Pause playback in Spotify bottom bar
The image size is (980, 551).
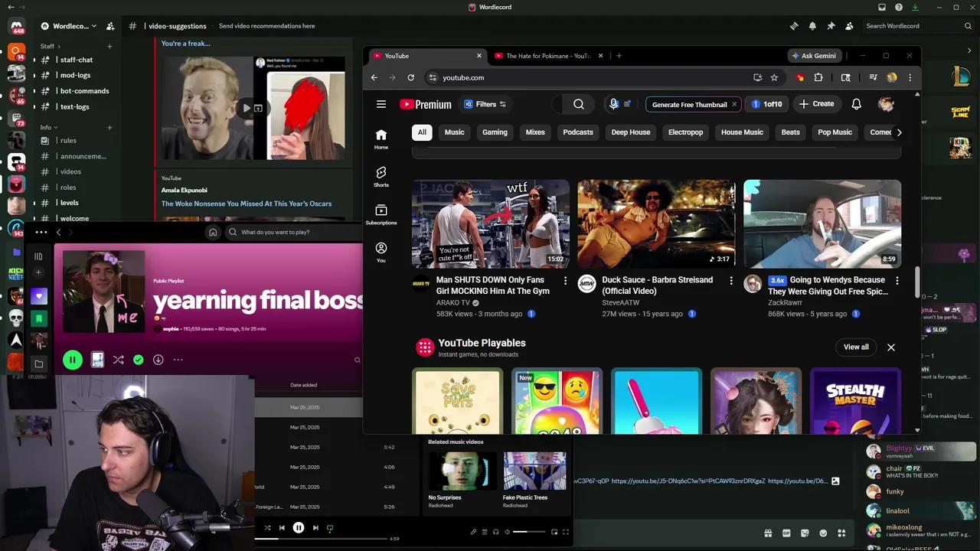point(299,527)
